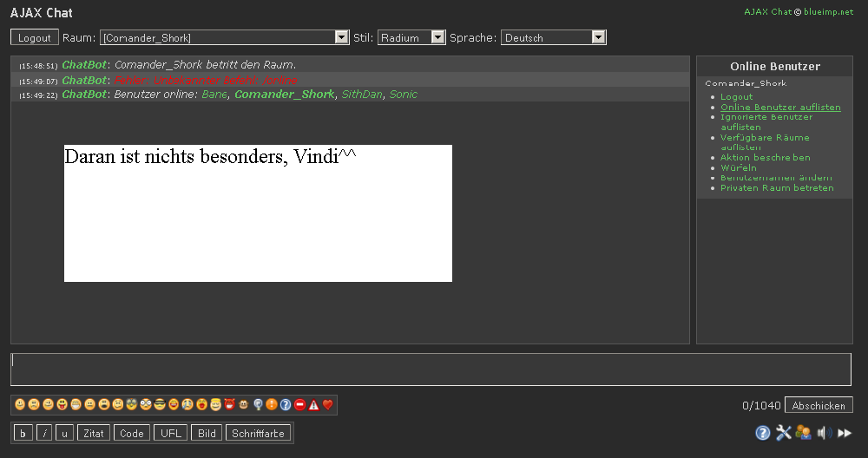868x458 pixels.
Task: Insert the tongue-out emoticon
Action: point(62,405)
